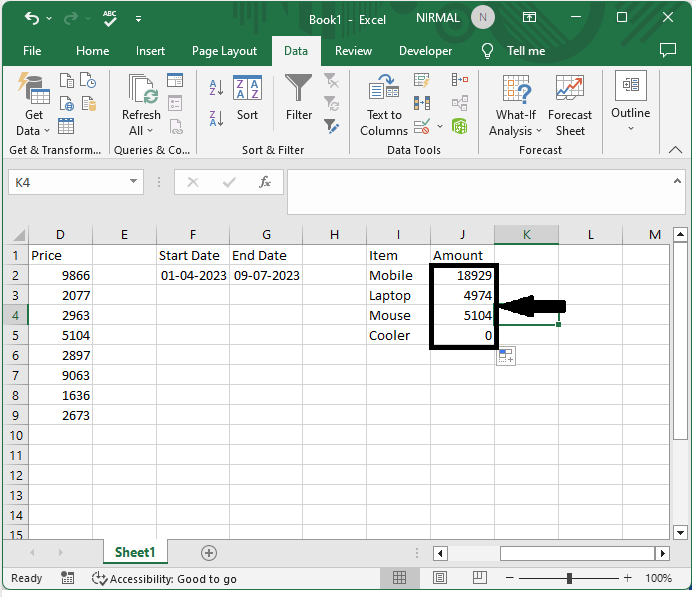Sort descending with the Z to A icon
This screenshot has height=597, width=696.
(216, 119)
